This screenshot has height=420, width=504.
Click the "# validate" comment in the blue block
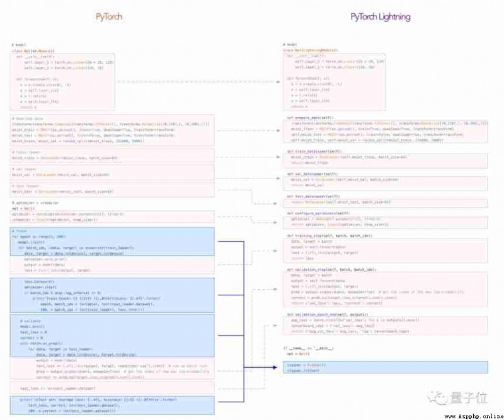pos(30,321)
